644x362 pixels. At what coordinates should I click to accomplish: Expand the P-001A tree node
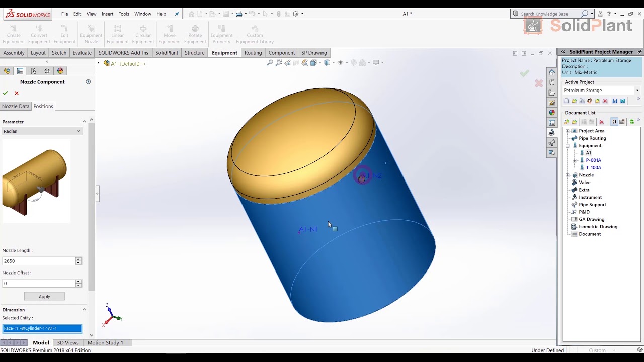click(575, 160)
